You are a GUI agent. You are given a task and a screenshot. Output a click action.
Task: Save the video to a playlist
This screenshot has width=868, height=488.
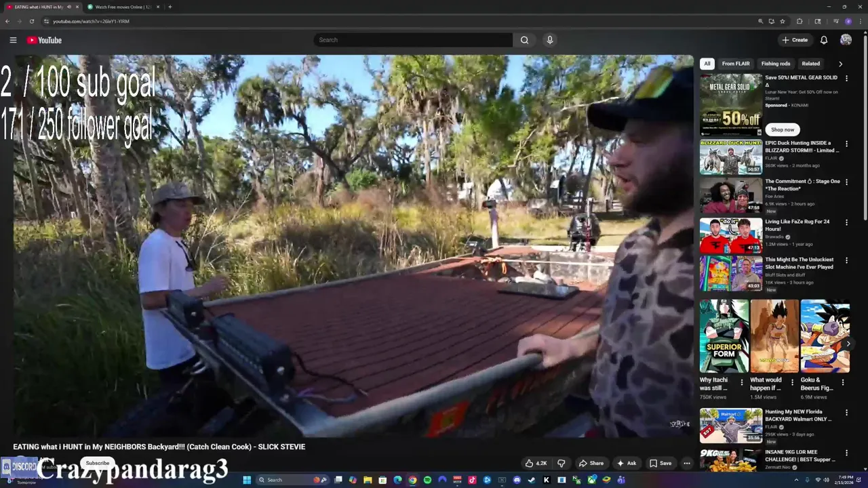(660, 464)
